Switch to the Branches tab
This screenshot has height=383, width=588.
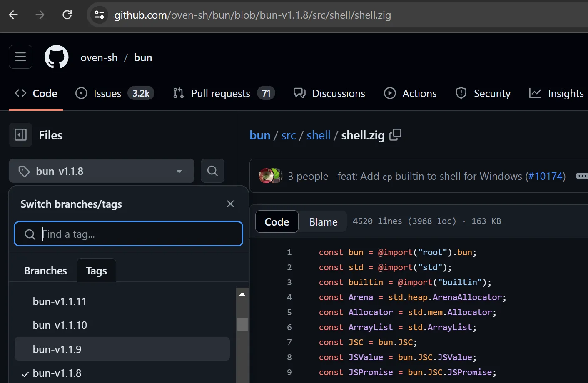coord(45,271)
